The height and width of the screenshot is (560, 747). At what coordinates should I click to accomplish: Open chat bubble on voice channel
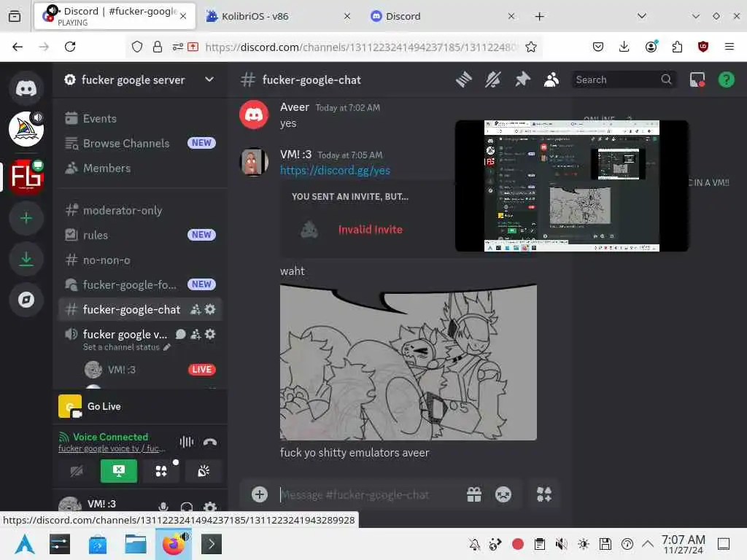click(x=181, y=334)
